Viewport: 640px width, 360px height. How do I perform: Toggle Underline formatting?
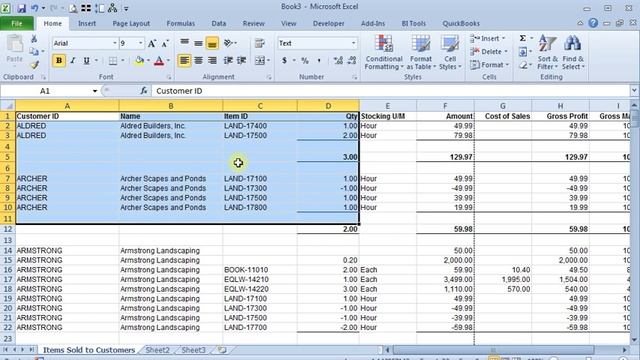tap(86, 61)
